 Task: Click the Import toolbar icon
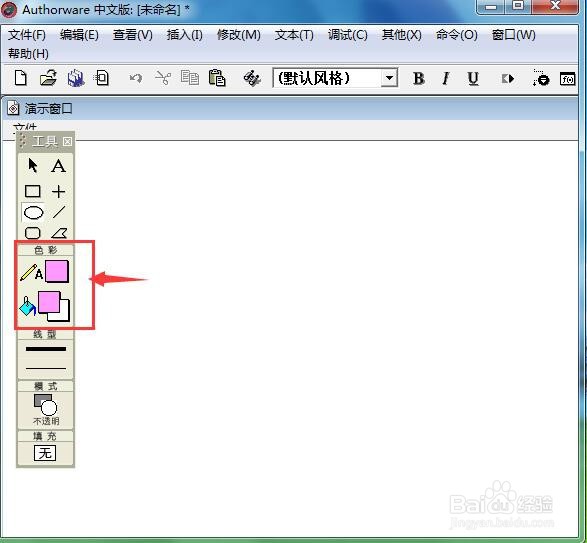pos(102,78)
